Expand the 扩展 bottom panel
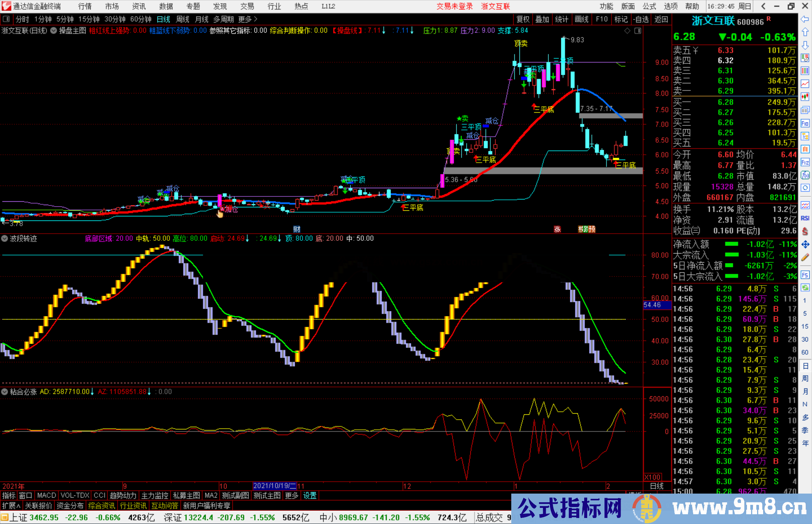Image resolution: width=812 pixels, height=524 pixels. coord(11,506)
